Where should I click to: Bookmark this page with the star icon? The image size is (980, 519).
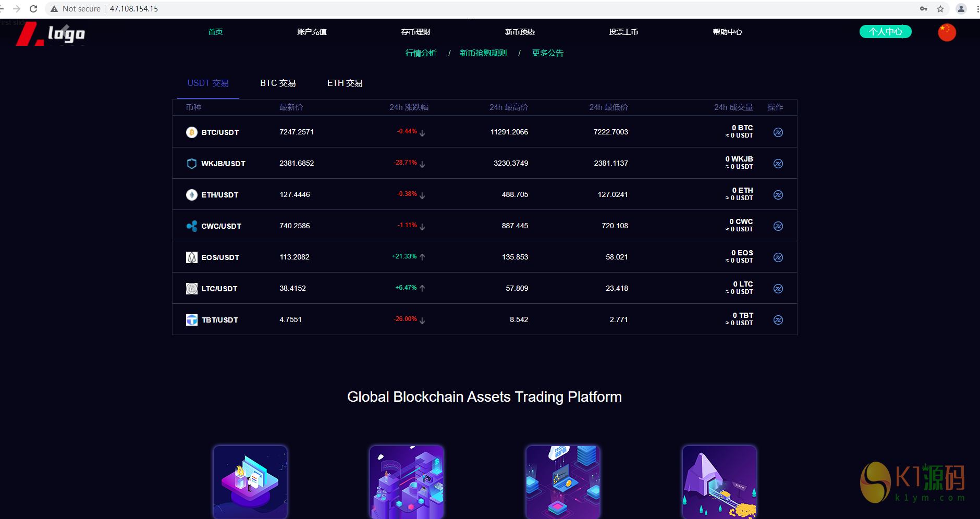pyautogui.click(x=940, y=9)
